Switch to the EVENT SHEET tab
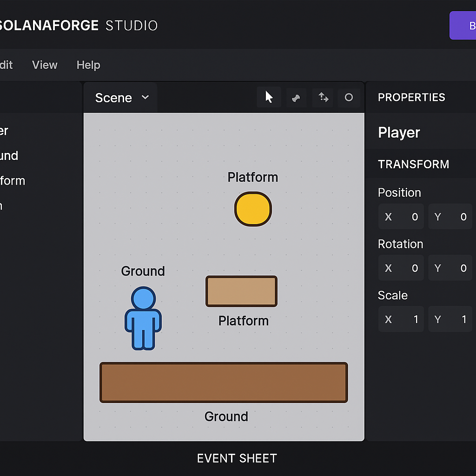Viewport: 476px width, 476px height. [x=237, y=458]
